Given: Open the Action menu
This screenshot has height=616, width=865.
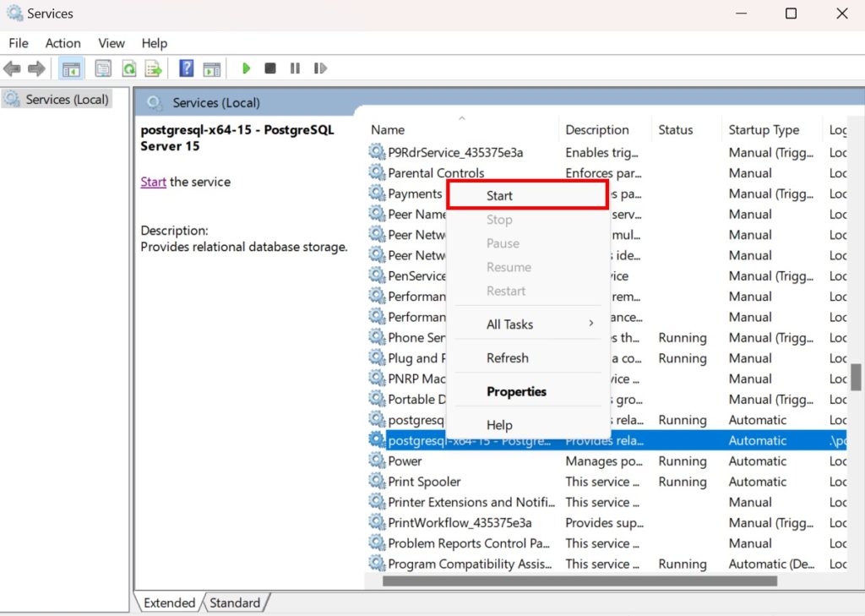Looking at the screenshot, I should pos(63,43).
